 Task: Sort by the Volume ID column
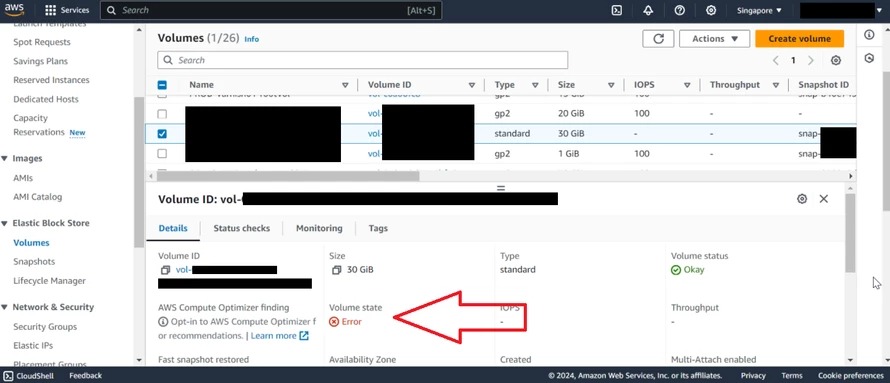tap(472, 85)
